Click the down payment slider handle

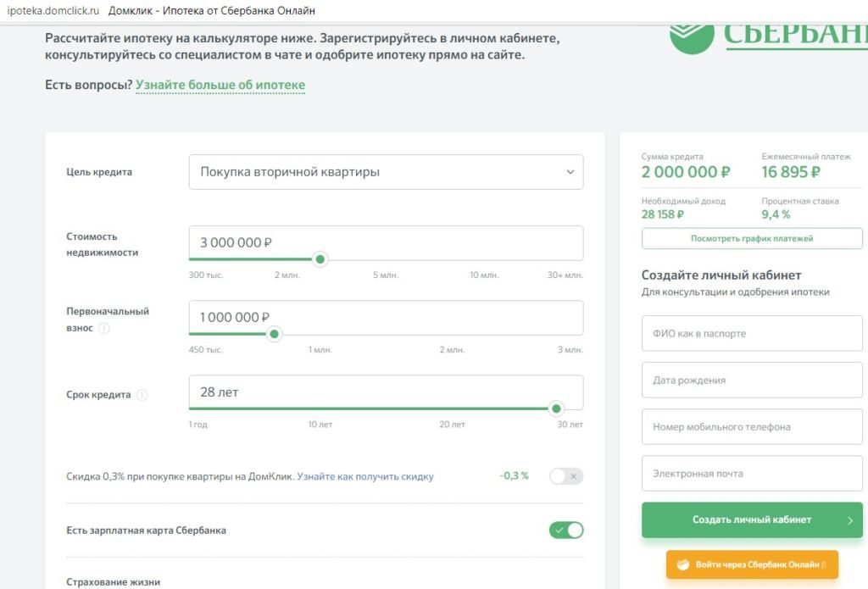[274, 334]
